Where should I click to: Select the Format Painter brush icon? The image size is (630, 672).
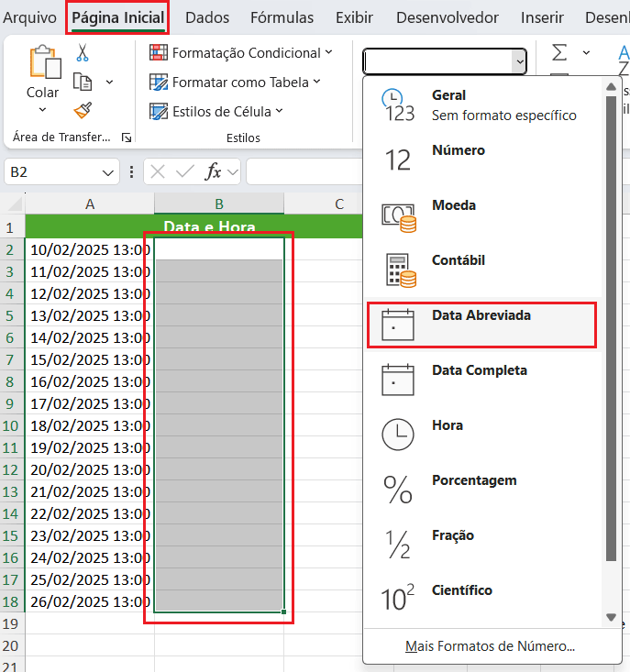[x=83, y=111]
